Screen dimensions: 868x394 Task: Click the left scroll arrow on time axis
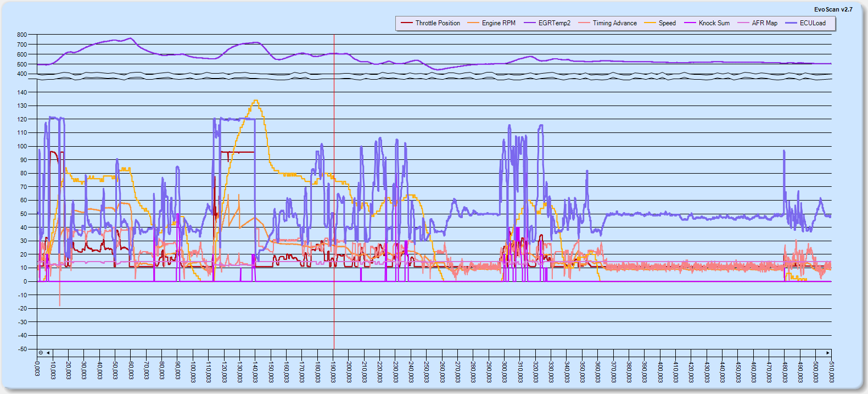(x=48, y=353)
